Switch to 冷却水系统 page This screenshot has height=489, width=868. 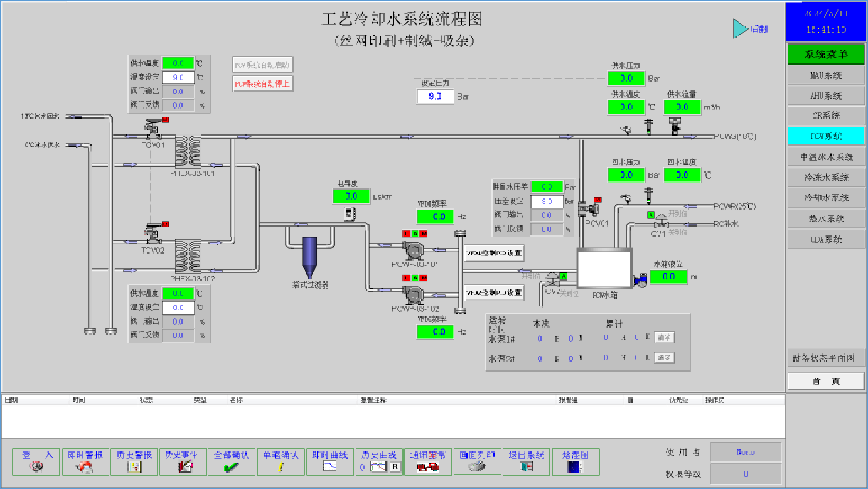tap(825, 198)
